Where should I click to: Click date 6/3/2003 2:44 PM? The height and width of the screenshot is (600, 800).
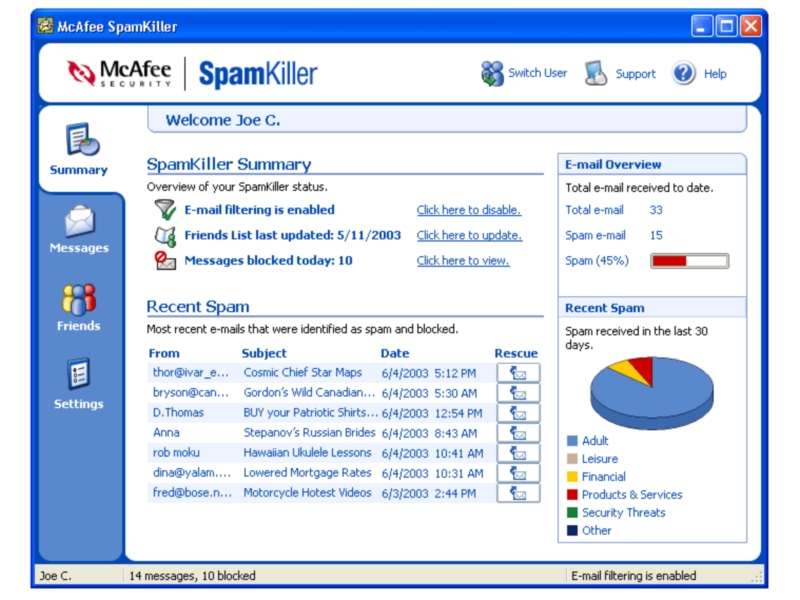pyautogui.click(x=429, y=493)
